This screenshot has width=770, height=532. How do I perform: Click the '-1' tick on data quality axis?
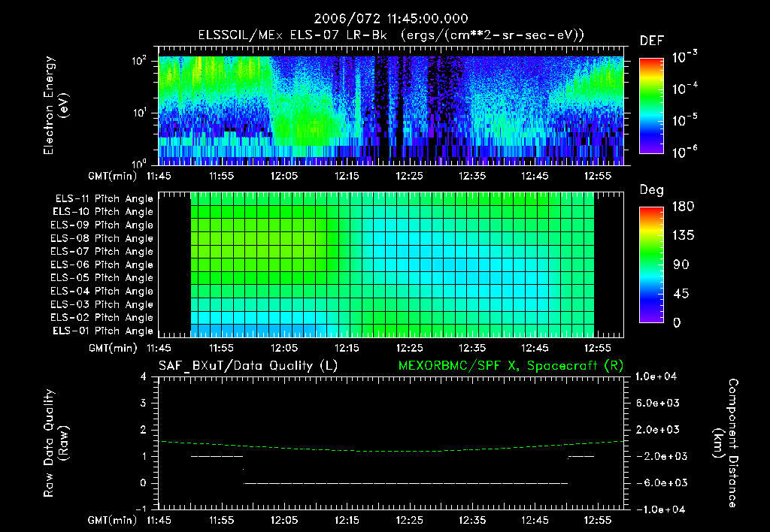click(x=141, y=509)
